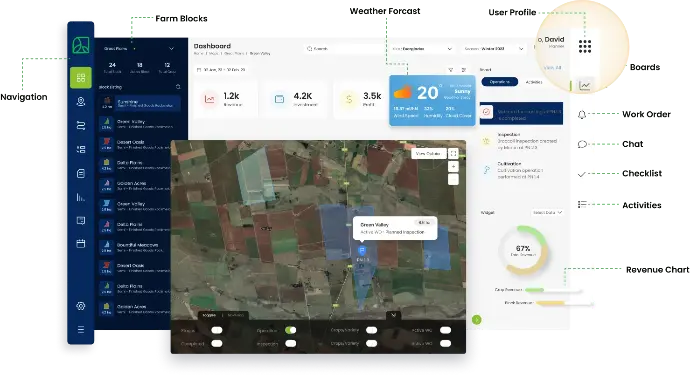Enable the lower Crops/Variety toggle

pos(371,343)
